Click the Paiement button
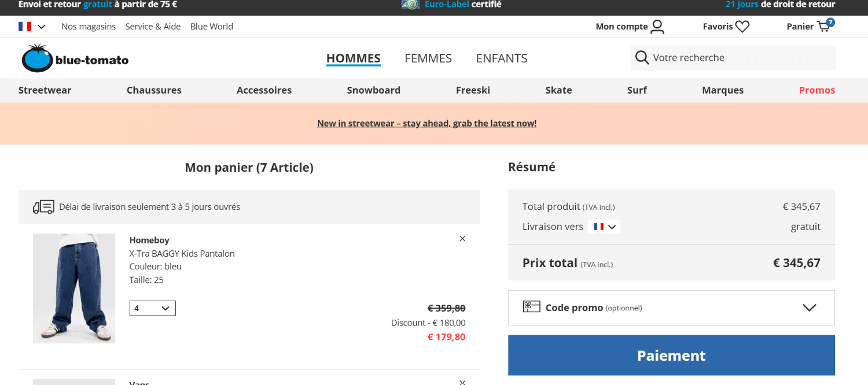Image resolution: width=868 pixels, height=385 pixels. 671,355
